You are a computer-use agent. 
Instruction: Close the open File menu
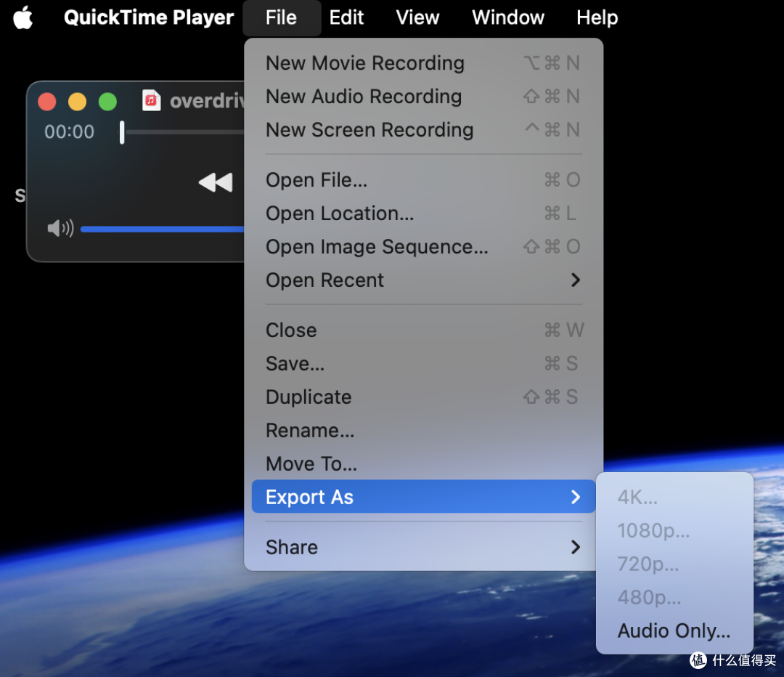(x=281, y=17)
